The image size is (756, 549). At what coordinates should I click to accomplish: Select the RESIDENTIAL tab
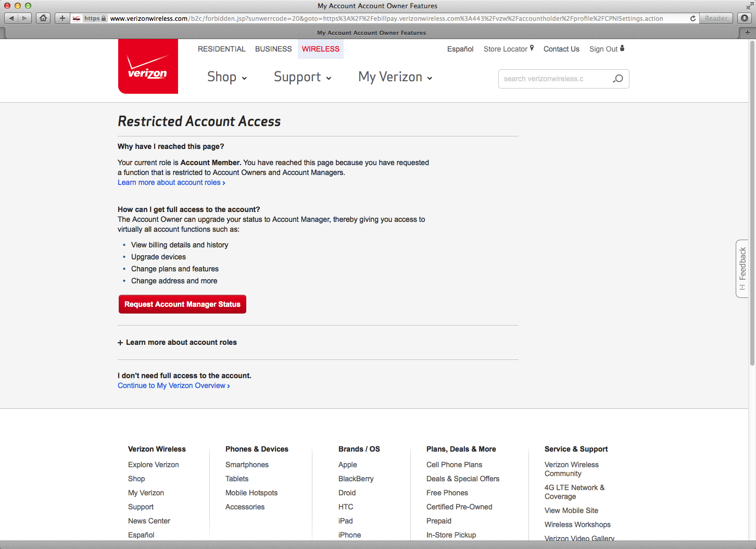click(x=221, y=49)
